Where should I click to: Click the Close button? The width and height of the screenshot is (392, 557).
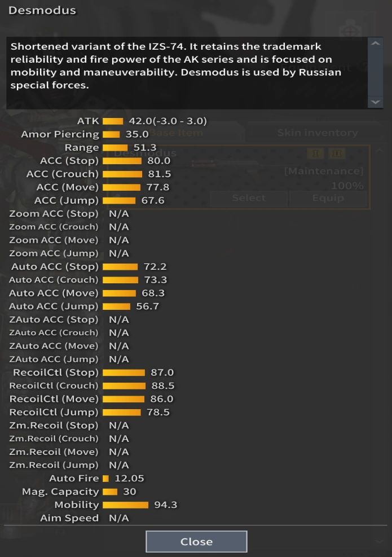(x=196, y=542)
